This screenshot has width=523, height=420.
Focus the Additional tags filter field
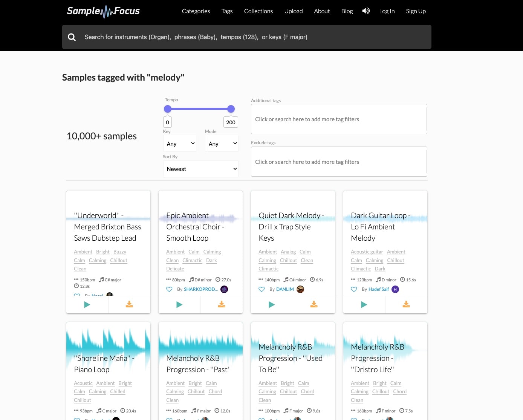tap(339, 119)
